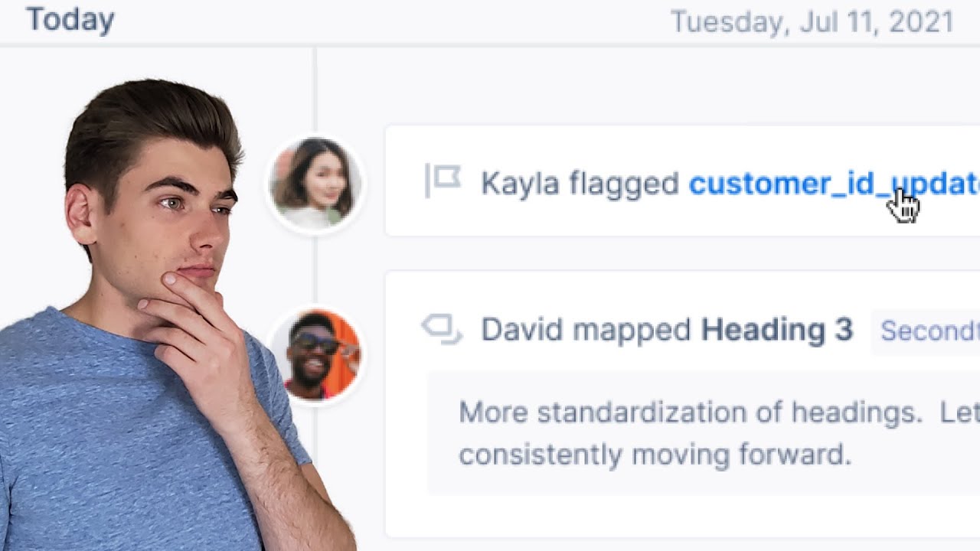Click the flag icon beside Kayla flagged
Image resolution: width=980 pixels, height=551 pixels.
pyautogui.click(x=444, y=181)
